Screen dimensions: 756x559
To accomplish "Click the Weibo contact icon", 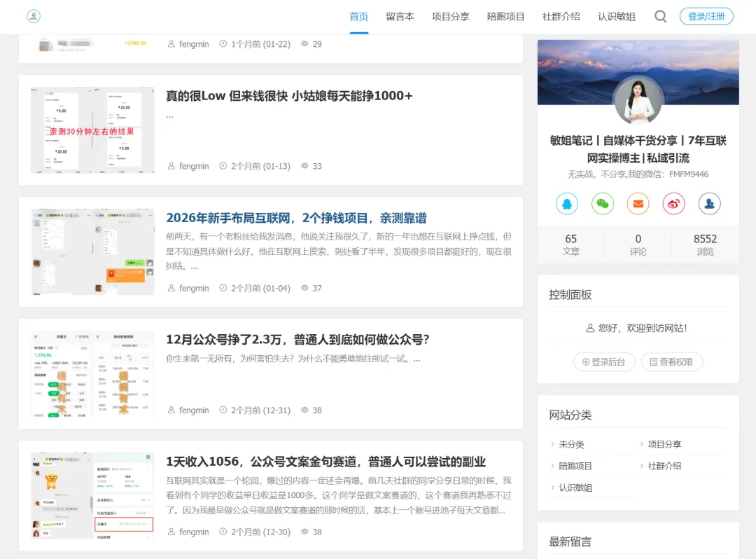I will pos(673,204).
